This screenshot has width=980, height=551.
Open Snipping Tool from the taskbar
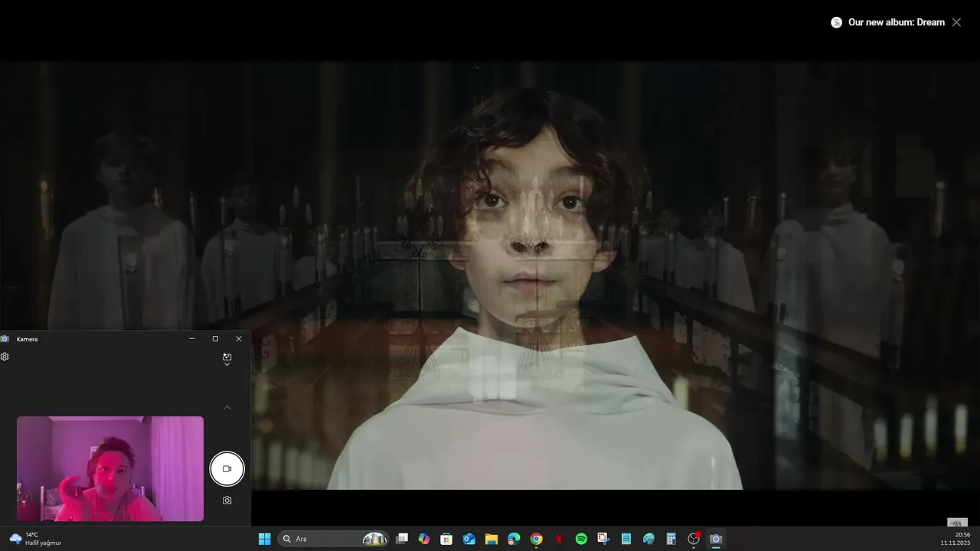603,539
